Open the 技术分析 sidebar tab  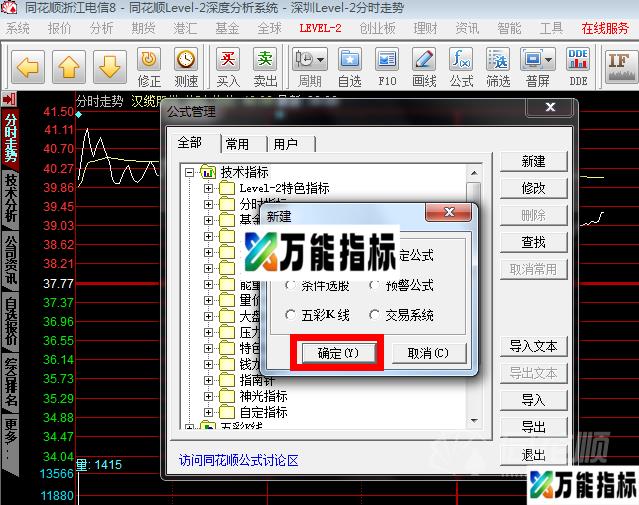[11, 198]
